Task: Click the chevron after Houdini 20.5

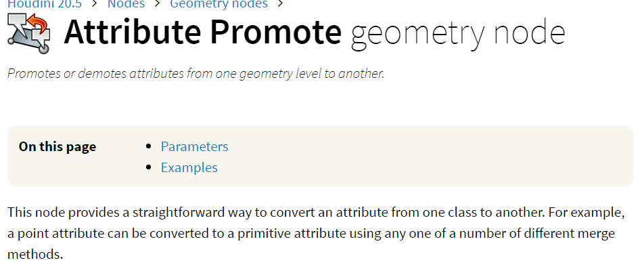Action: click(95, 4)
